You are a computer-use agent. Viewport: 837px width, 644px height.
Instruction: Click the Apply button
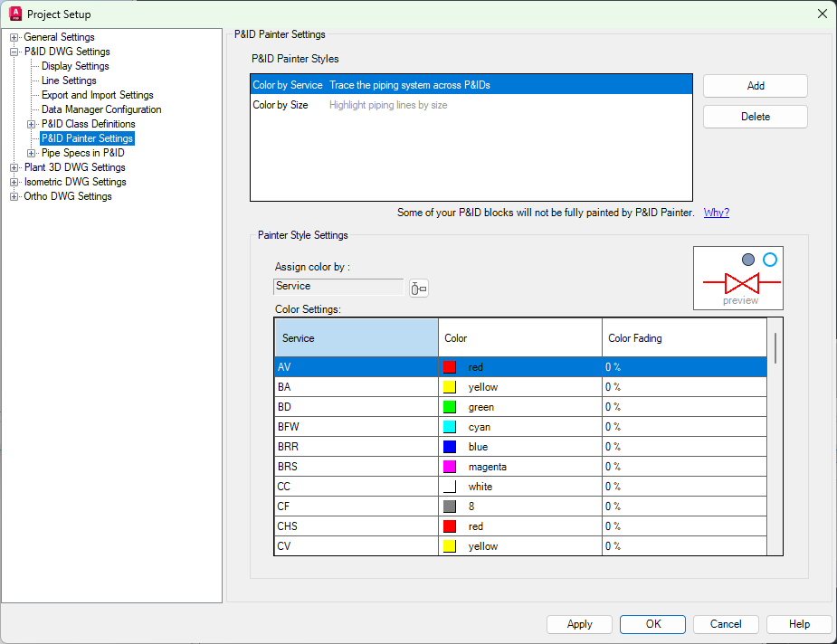click(x=579, y=624)
